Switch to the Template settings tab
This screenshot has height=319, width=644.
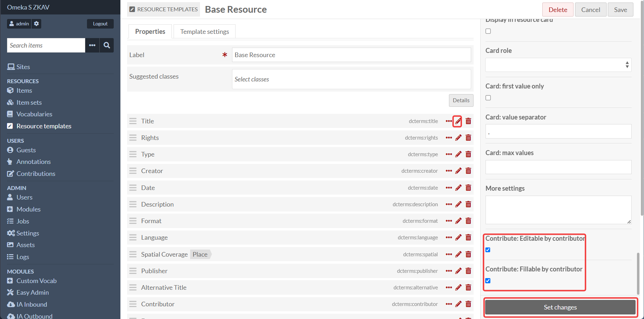(205, 32)
